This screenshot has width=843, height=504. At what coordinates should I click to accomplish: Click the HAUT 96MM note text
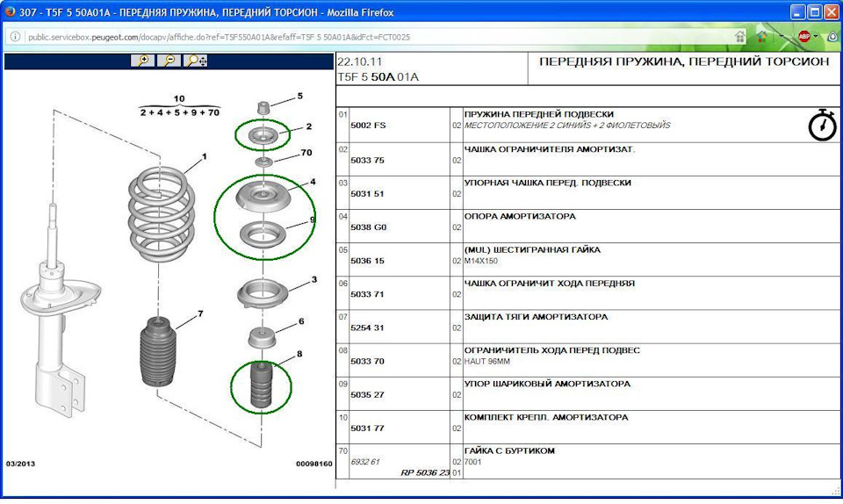(487, 362)
